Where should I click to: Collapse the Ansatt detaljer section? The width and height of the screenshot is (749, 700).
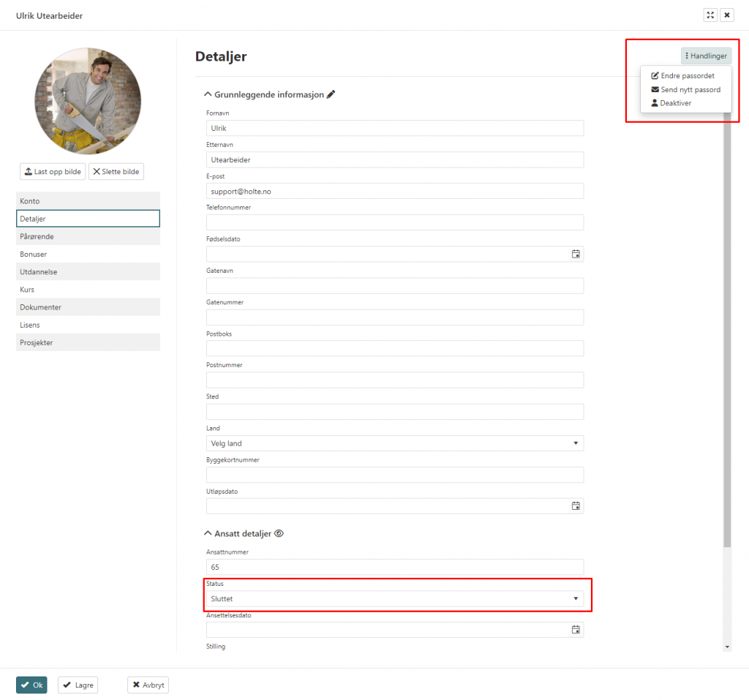[206, 534]
